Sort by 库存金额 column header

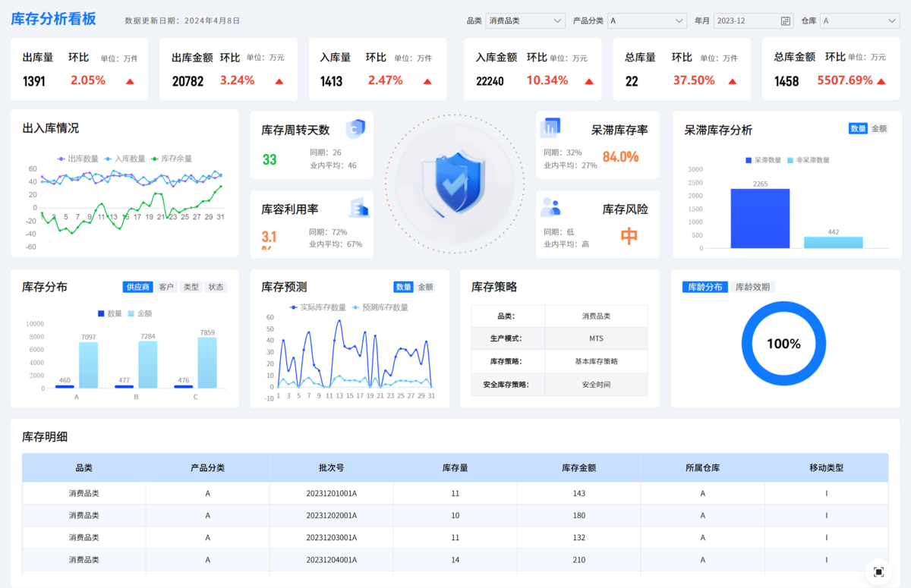coord(578,468)
